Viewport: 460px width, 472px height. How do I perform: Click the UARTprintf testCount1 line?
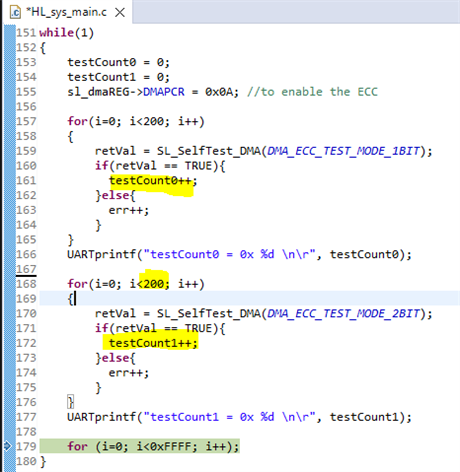click(x=239, y=417)
